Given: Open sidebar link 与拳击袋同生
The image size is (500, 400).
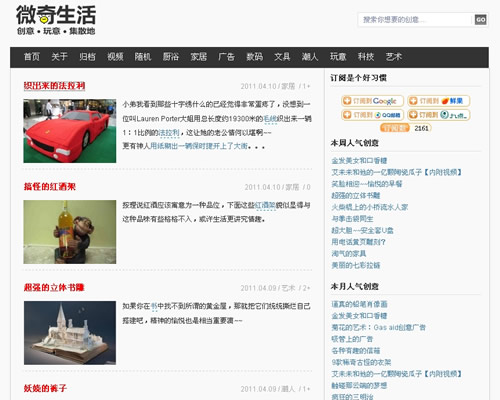Looking at the screenshot, I should tap(352, 219).
